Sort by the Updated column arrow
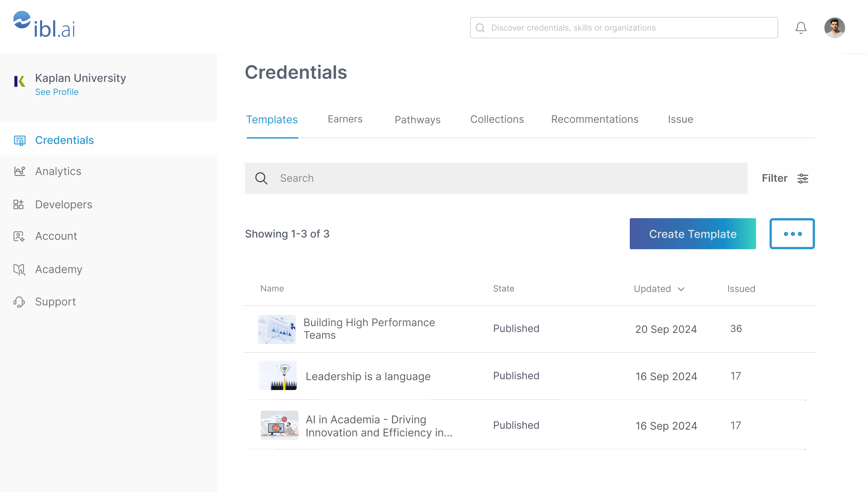Screen dimensions: 868x492 (x=681, y=289)
